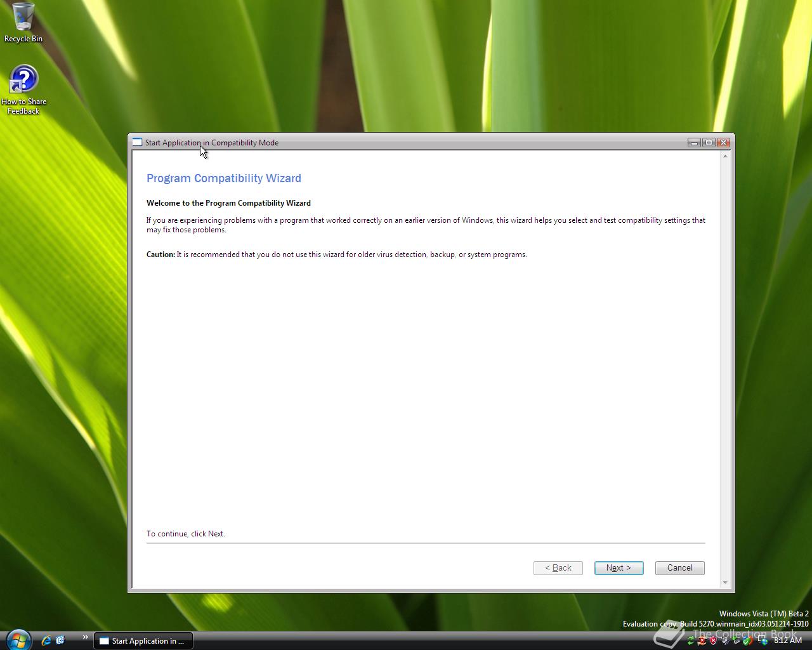Click the network globe tray icon
Viewport: 812px width, 650px height.
click(763, 640)
